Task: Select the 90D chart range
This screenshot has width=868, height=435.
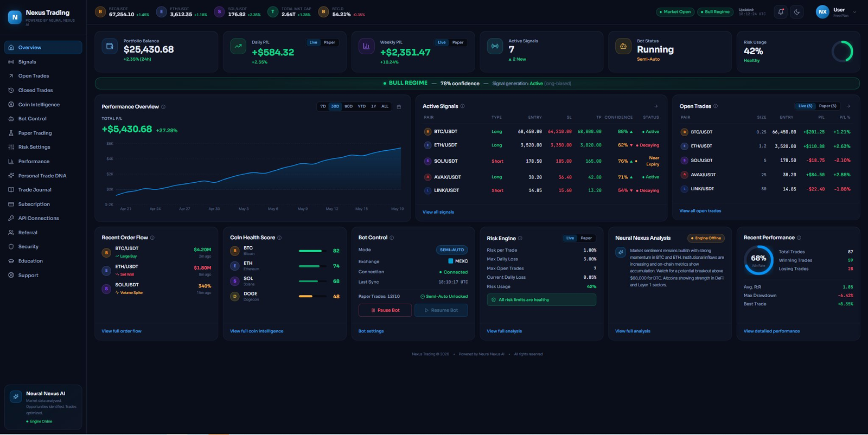Action: click(x=348, y=106)
